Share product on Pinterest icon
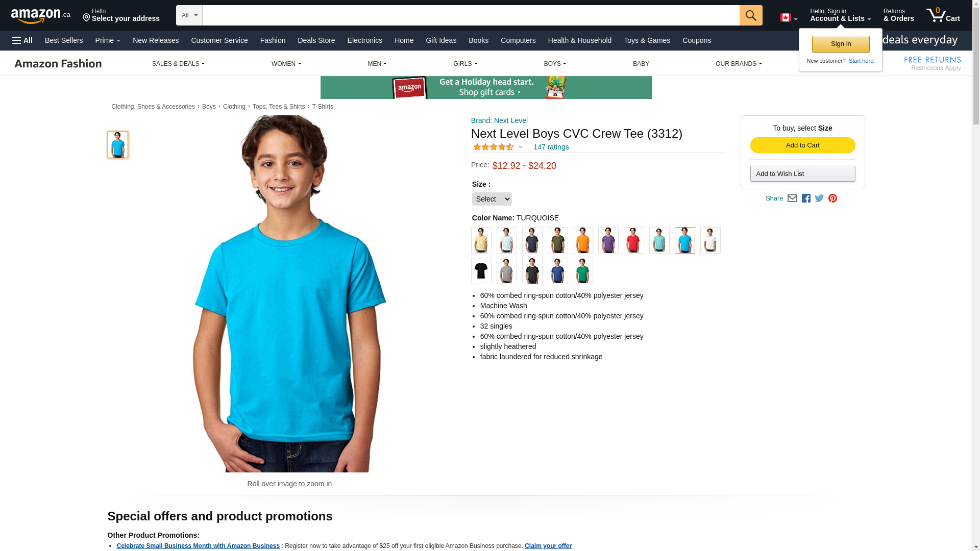The image size is (980, 551). click(x=832, y=198)
